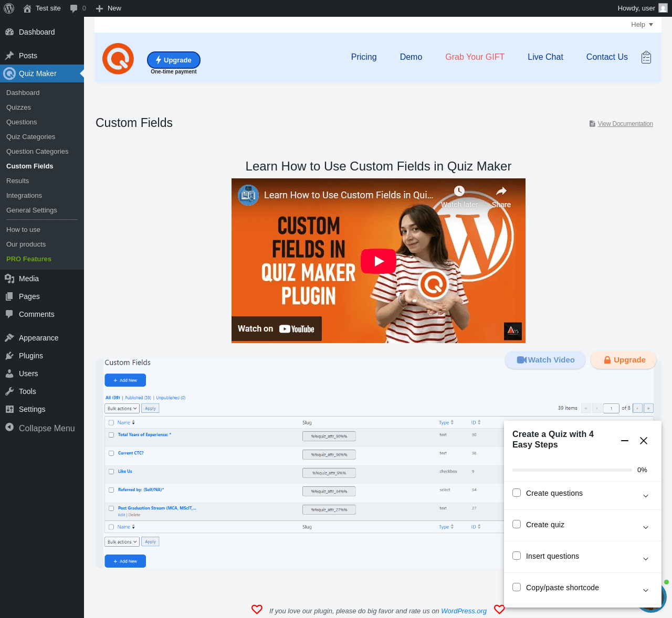Open Posts from the sidebar
The image size is (672, 618).
(42, 56)
